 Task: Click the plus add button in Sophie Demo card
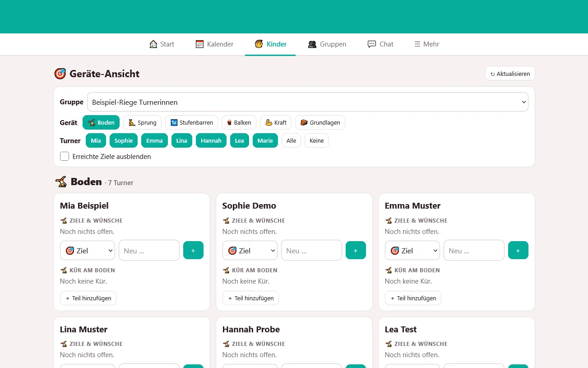356,250
